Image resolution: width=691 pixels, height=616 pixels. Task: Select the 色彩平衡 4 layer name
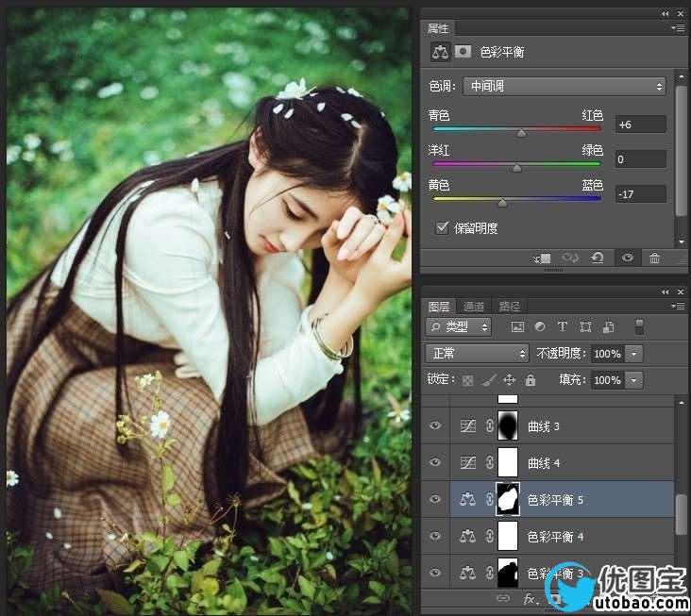coord(555,537)
